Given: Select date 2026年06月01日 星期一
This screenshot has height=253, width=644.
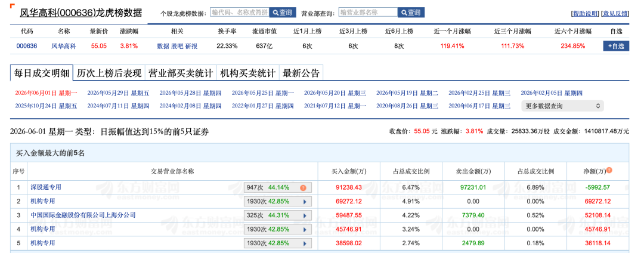Looking at the screenshot, I should coord(46,93).
